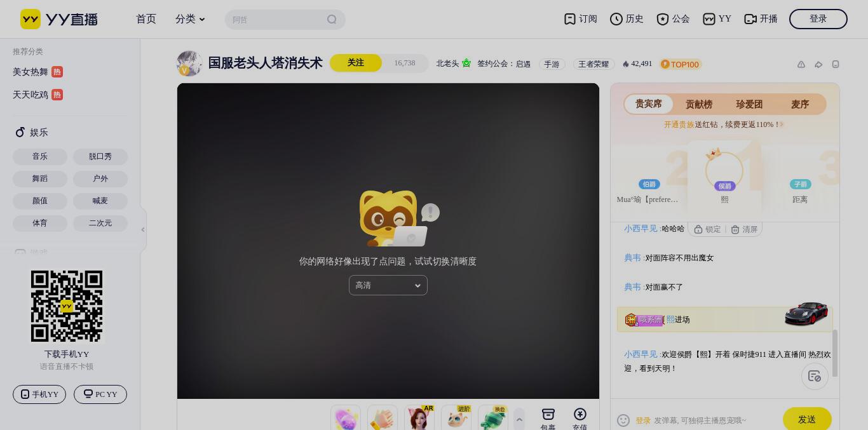Open 订阅 subscriptions
Viewport: 868px width, 430px height.
click(581, 19)
